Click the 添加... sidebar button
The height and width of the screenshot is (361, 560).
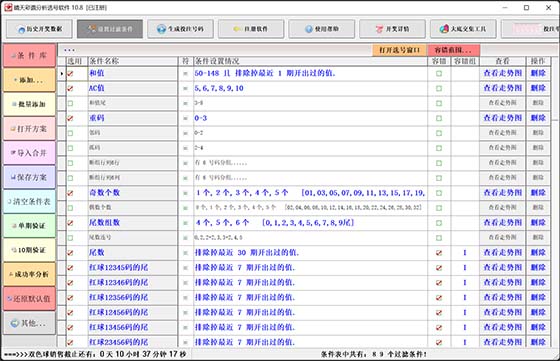30,80
